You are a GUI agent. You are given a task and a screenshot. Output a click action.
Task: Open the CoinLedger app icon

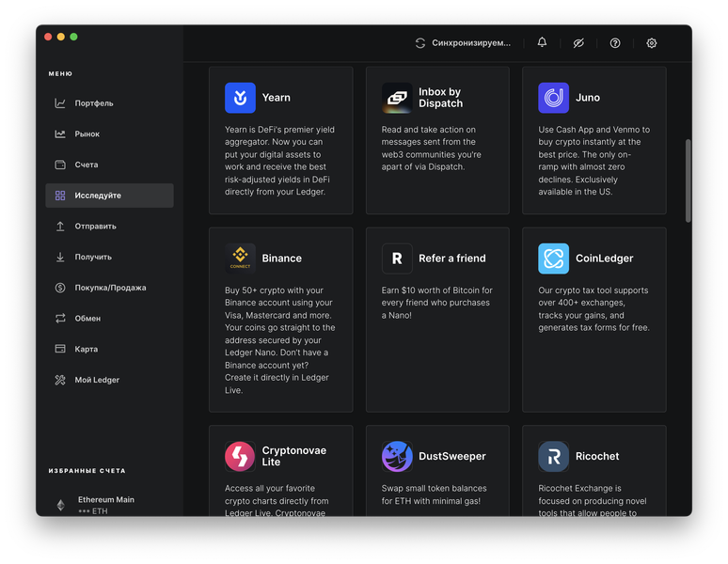click(x=553, y=258)
